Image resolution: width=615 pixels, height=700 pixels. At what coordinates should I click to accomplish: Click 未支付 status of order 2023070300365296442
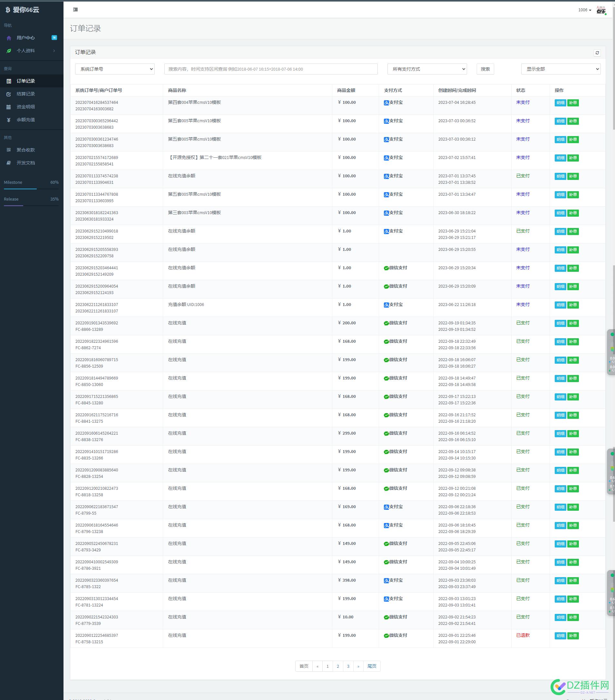(522, 121)
